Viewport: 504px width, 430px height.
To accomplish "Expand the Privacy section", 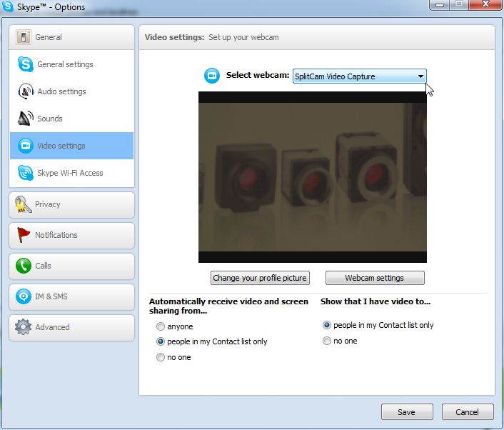I will pos(71,204).
